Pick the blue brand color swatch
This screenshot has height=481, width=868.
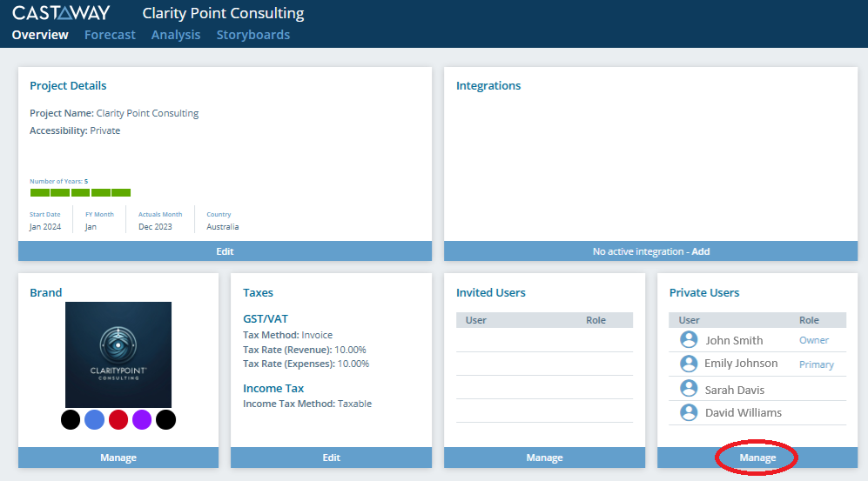[x=94, y=419]
